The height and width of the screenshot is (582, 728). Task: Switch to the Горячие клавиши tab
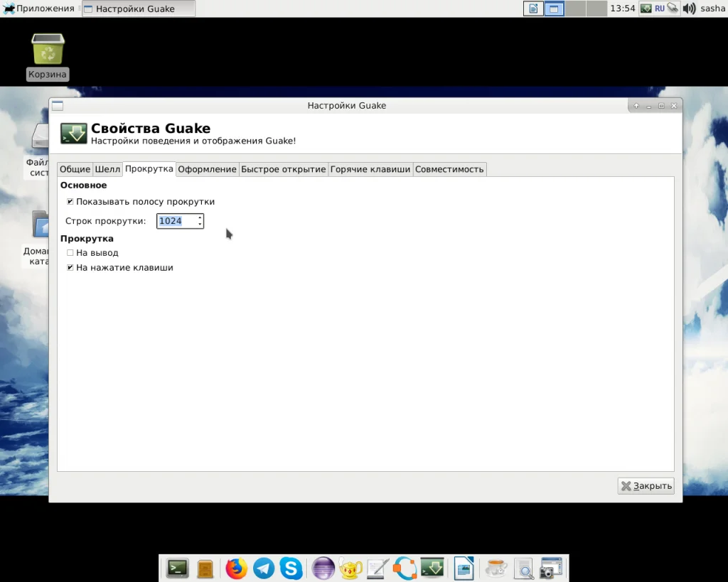(x=370, y=169)
